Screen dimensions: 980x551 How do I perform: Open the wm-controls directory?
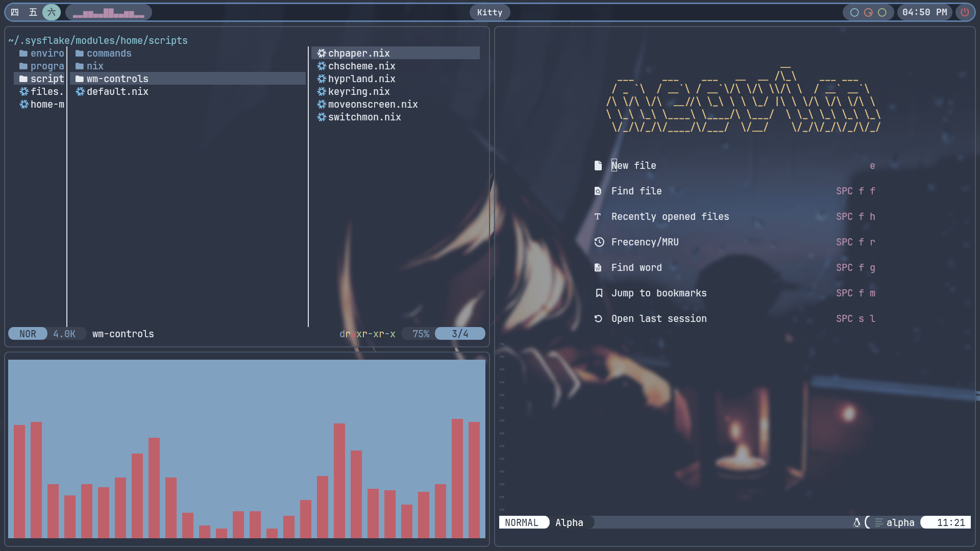coord(117,79)
